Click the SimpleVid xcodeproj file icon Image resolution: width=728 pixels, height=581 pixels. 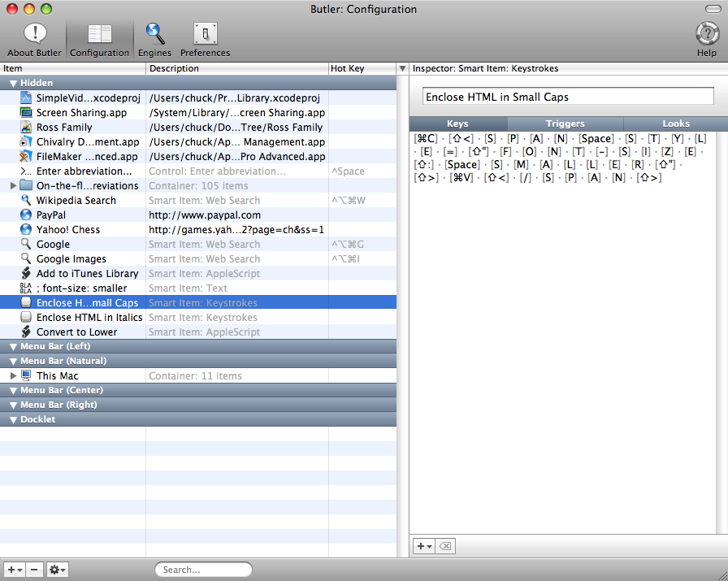(26, 98)
